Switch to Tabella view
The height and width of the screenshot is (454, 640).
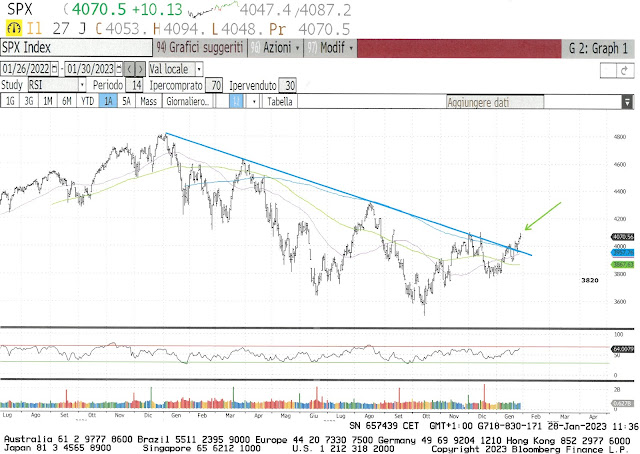280,101
